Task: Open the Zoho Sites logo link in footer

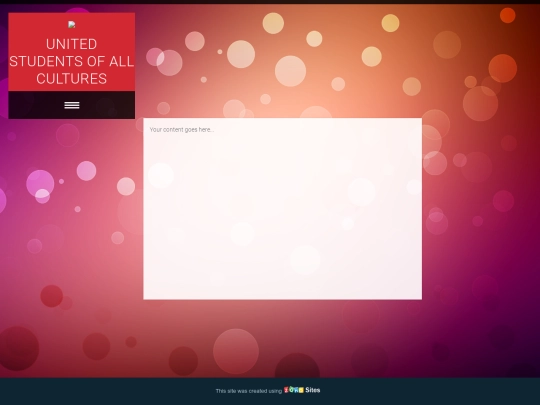Action: coord(302,390)
